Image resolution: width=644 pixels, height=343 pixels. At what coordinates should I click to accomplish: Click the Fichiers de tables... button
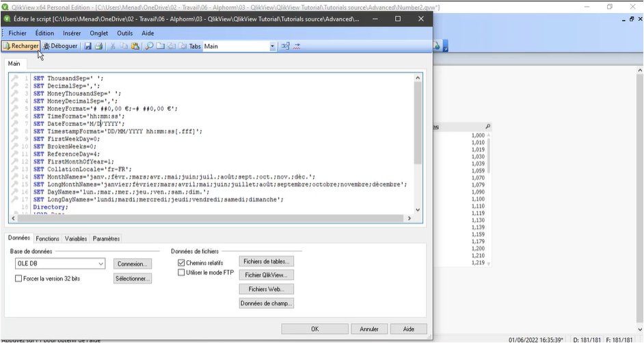266,262
